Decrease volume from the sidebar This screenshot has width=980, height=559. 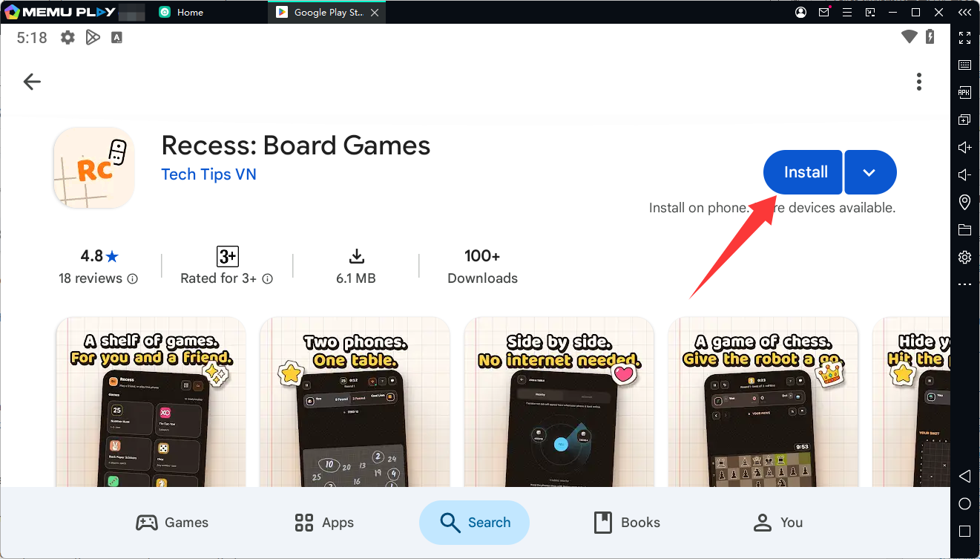(x=964, y=174)
